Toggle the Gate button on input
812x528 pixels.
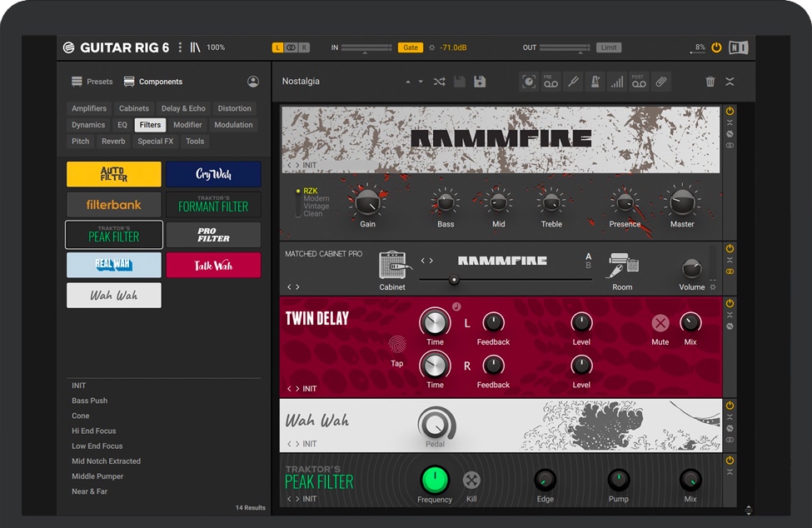pyautogui.click(x=411, y=47)
